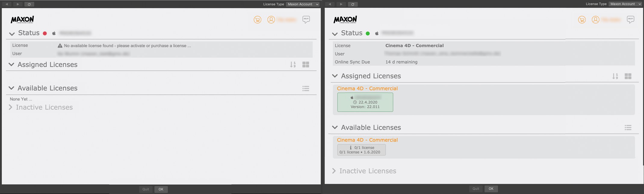Collapse Available Licenses section in right window
The width and height of the screenshot is (644, 194).
click(x=335, y=127)
